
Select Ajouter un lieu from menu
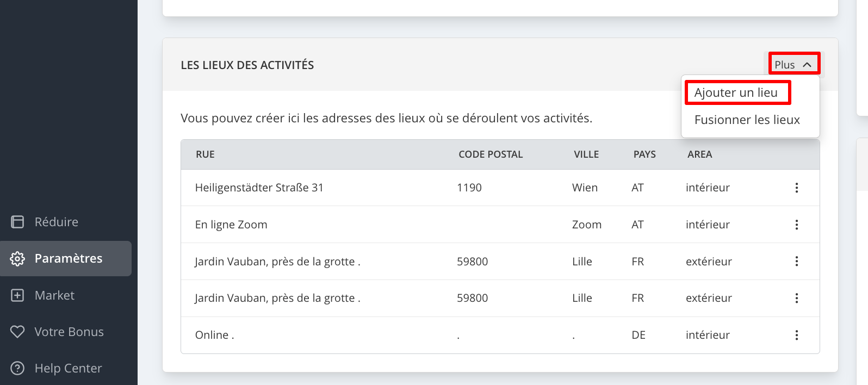click(x=736, y=92)
